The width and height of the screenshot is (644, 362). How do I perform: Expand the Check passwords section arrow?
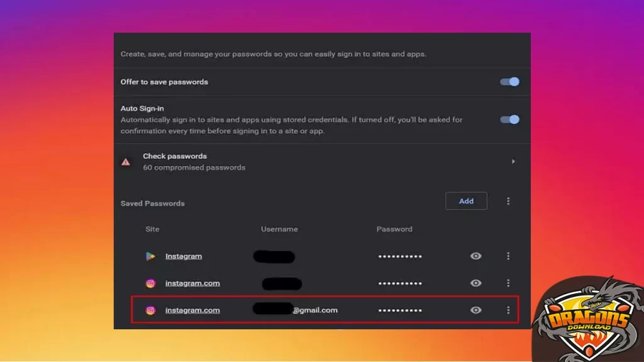pyautogui.click(x=513, y=162)
